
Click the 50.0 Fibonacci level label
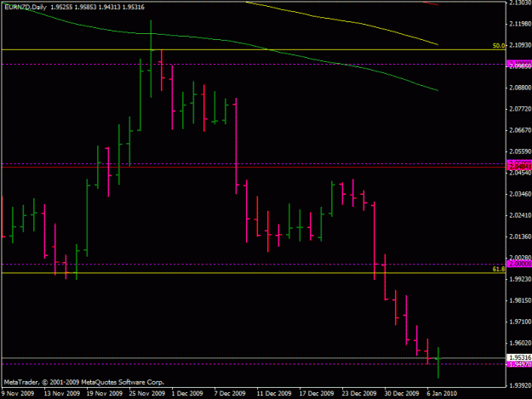(499, 45)
